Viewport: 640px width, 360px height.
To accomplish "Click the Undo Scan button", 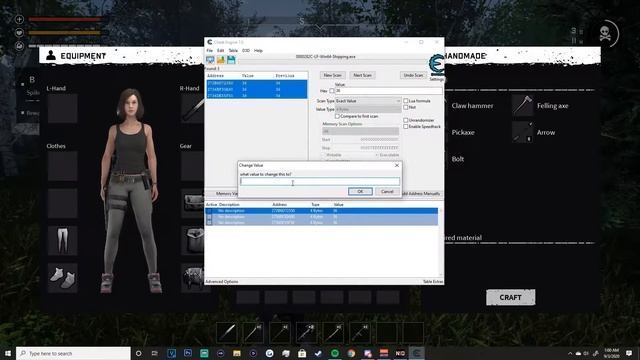I will click(x=413, y=75).
